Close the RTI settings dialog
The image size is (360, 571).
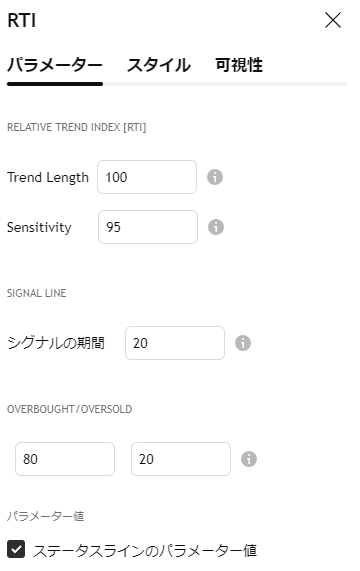point(333,20)
